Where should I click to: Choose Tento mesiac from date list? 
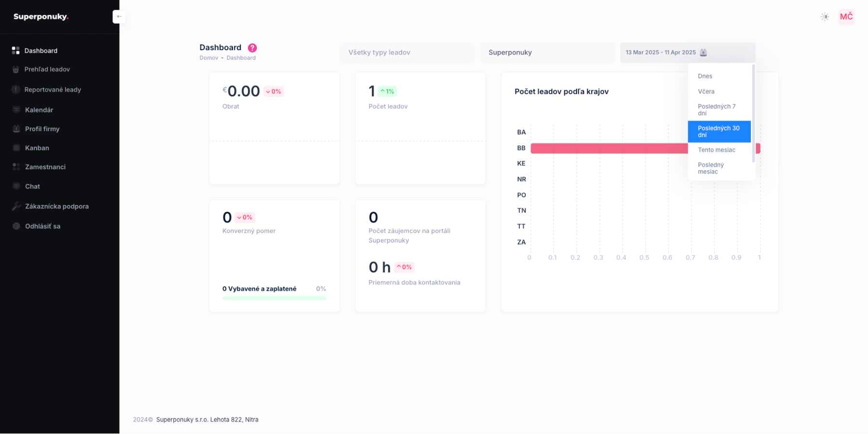tap(717, 150)
